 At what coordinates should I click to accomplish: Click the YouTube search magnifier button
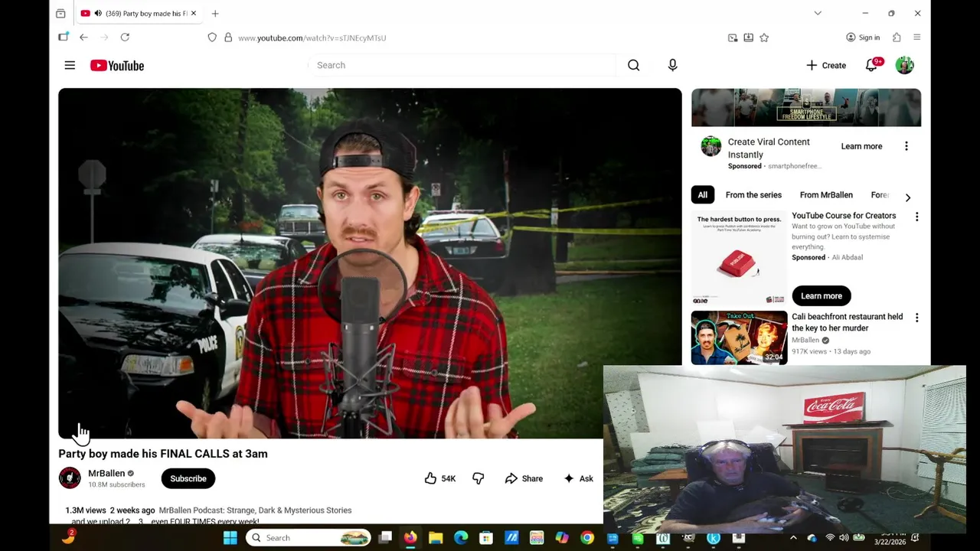pyautogui.click(x=634, y=66)
